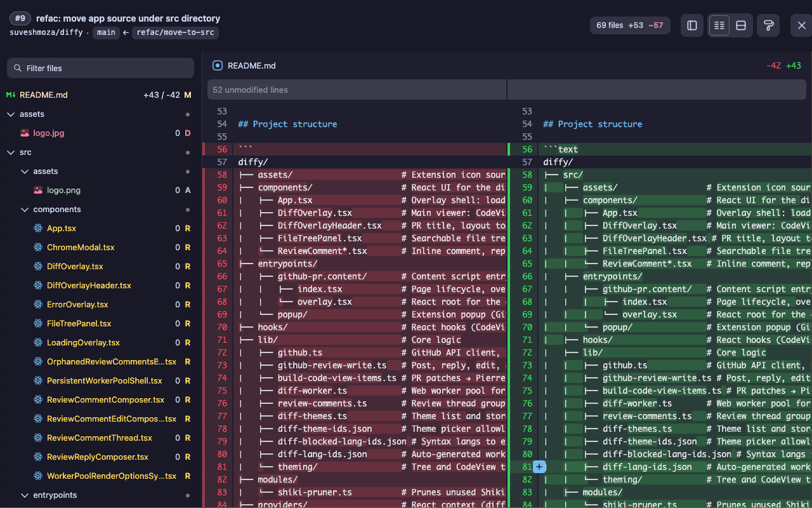Click the #9 pull request number badge
Screen dimensions: 812x508
(x=20, y=18)
